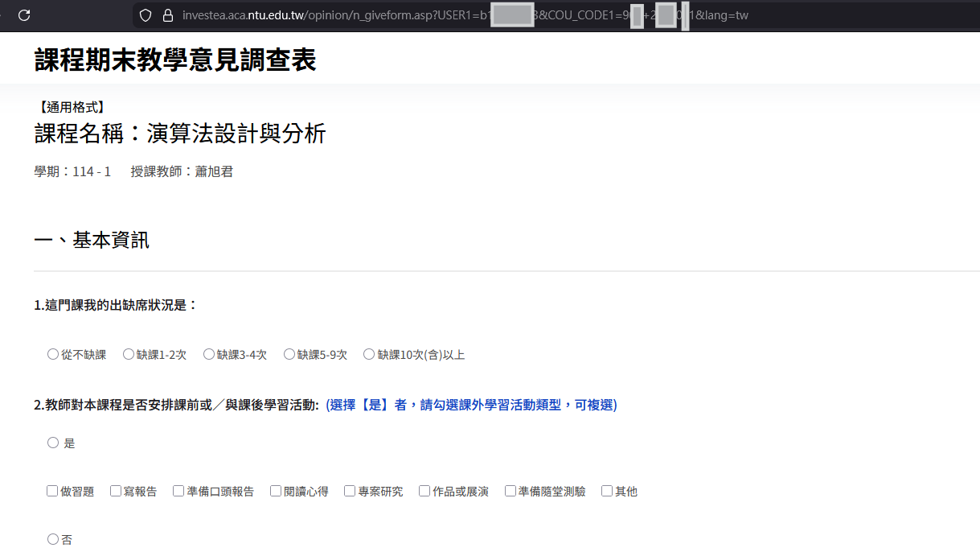Check the 作品或展演 activity box
Screen dimensions: 980x556
(424, 491)
